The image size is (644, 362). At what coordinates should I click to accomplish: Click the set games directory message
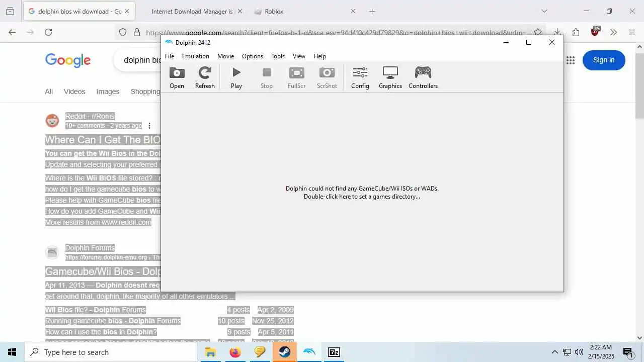(x=362, y=193)
